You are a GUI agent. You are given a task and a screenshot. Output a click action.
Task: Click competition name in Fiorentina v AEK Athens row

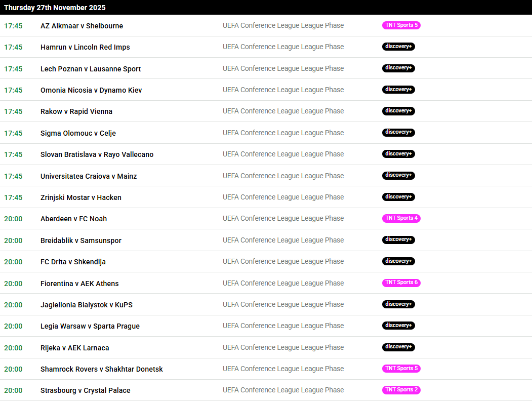coord(283,283)
